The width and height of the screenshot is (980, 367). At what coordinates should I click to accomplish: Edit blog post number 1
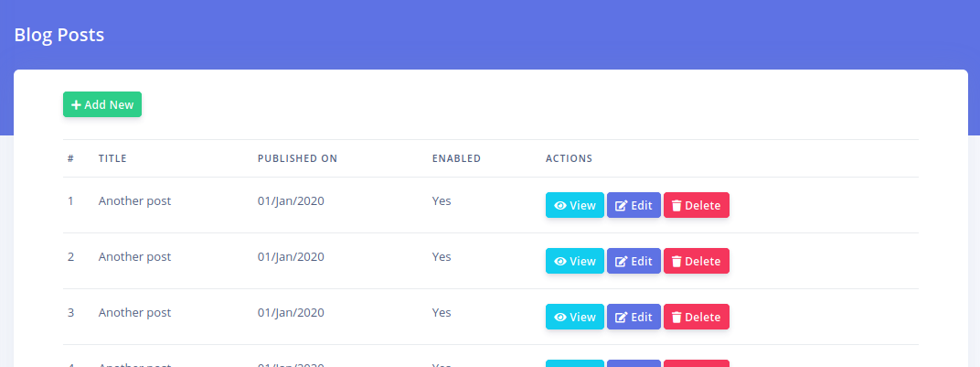634,205
